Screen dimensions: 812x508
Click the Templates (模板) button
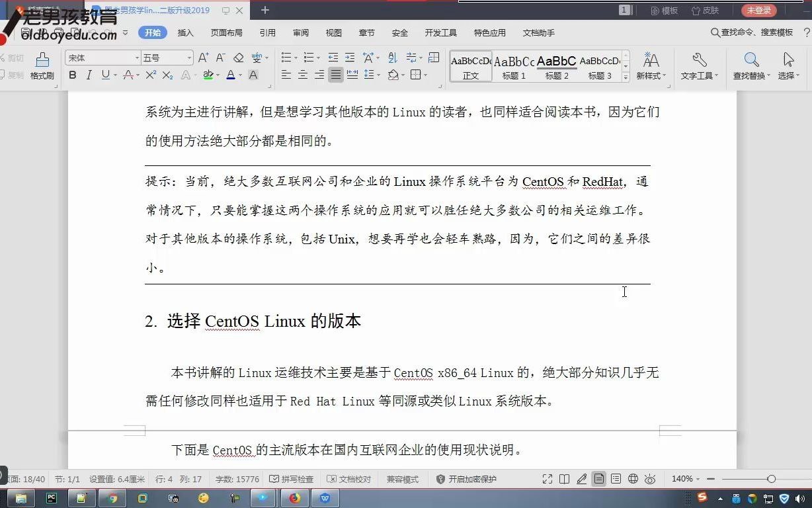[x=665, y=11]
